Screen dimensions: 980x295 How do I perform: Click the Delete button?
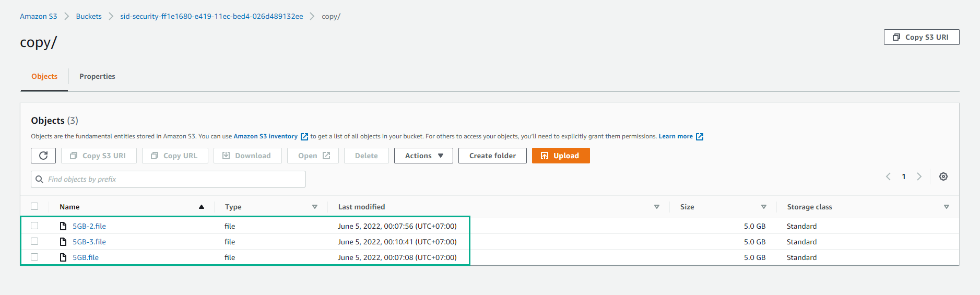click(367, 156)
